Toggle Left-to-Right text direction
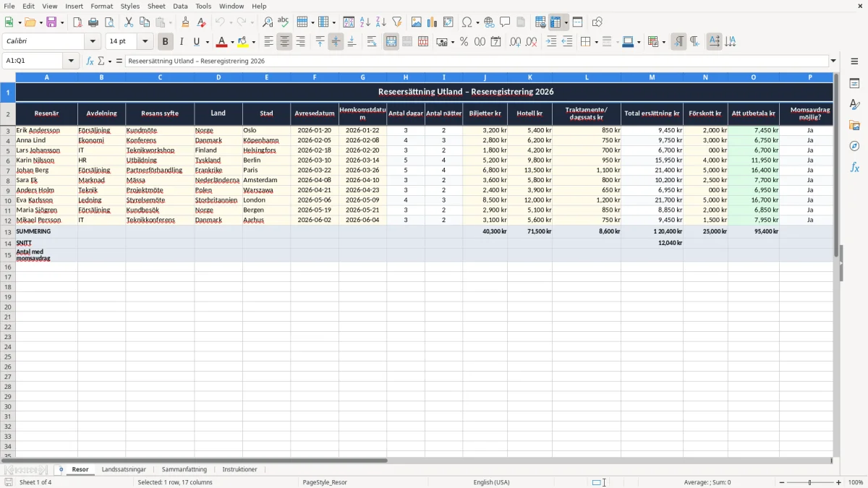Image resolution: width=868 pixels, height=488 pixels. [x=678, y=42]
